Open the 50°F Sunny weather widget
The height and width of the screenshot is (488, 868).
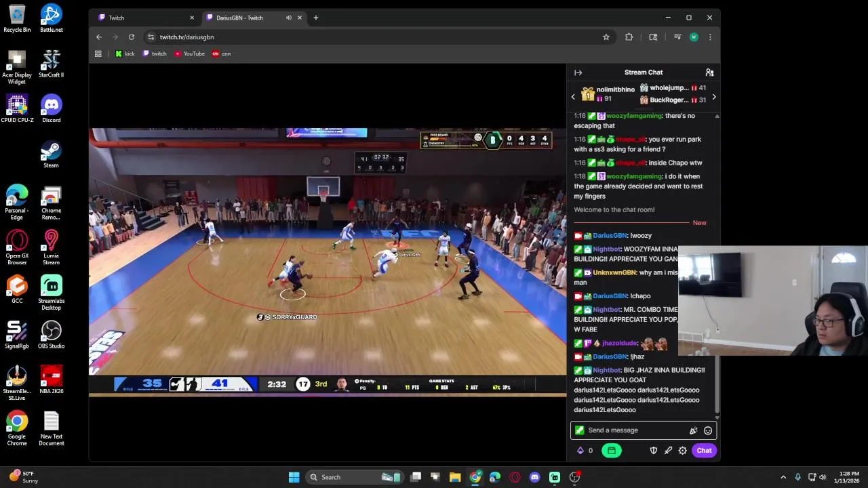(24, 477)
